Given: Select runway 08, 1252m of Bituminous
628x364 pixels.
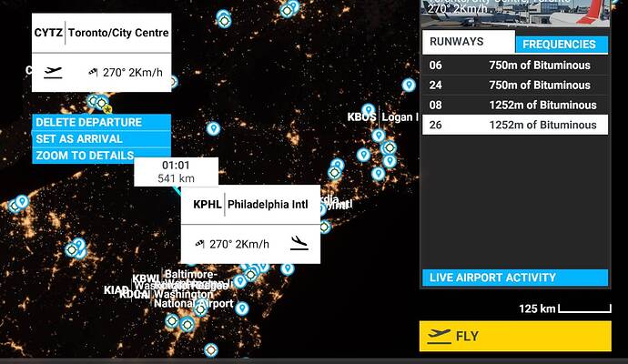Looking at the screenshot, I should click(x=515, y=105).
